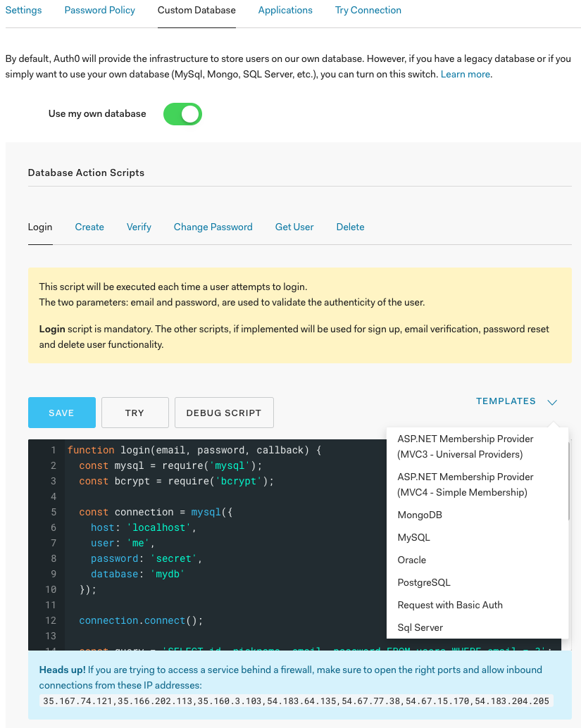Expand the TEMPLATES dropdown
Image resolution: width=581 pixels, height=728 pixels.
coord(516,401)
